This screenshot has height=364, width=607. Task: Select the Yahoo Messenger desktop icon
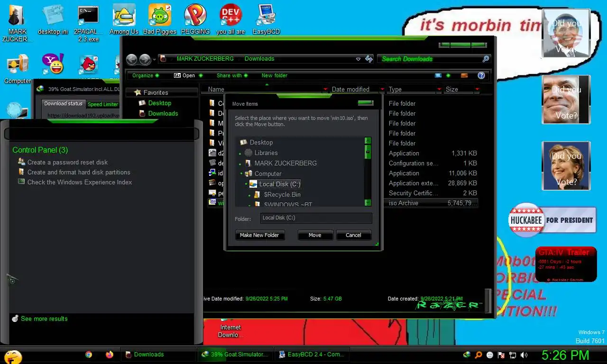click(53, 64)
